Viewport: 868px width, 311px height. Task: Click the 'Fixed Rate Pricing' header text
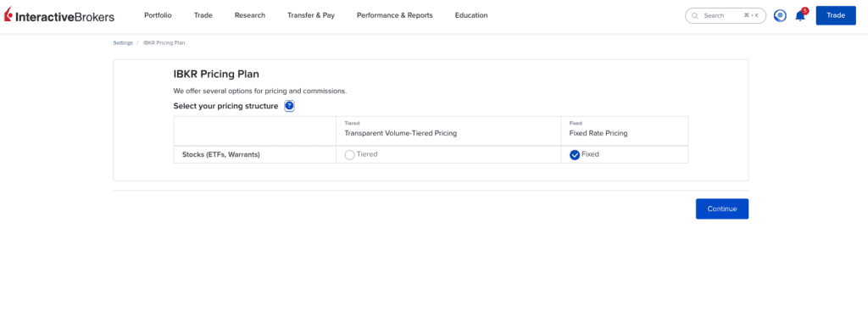(598, 133)
